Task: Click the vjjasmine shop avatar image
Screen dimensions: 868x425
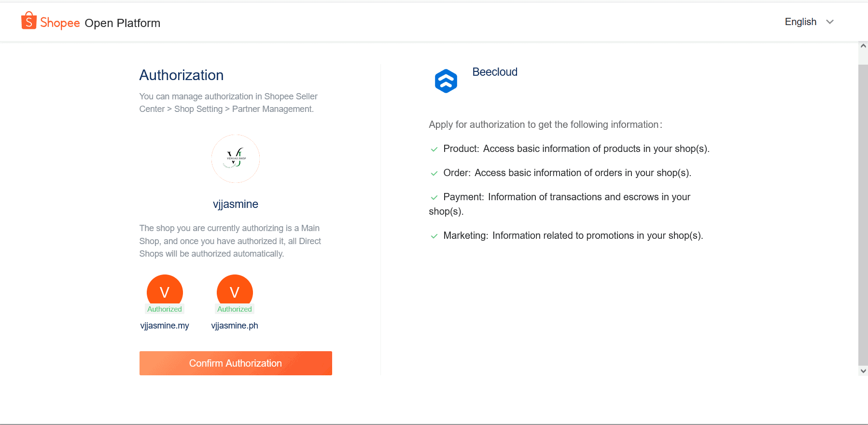Action: [236, 159]
